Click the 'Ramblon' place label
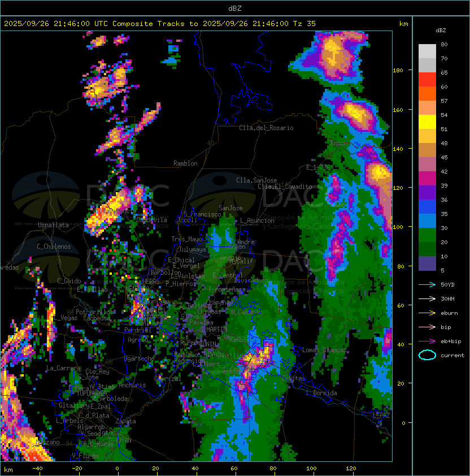470x476 pixels. pyautogui.click(x=185, y=163)
